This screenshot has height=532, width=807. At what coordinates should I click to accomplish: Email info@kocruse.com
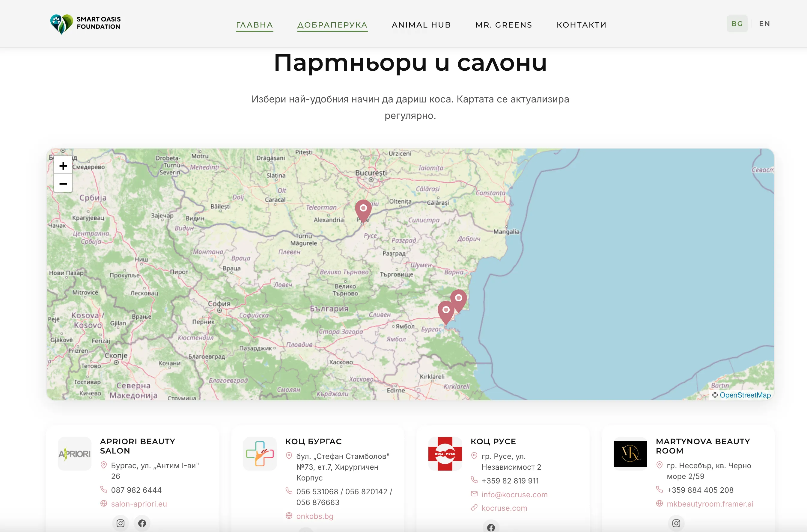514,495
